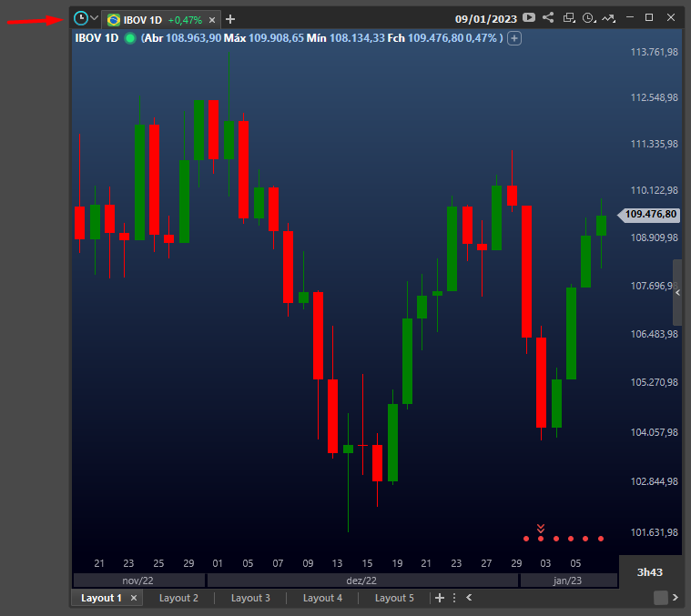
Task: Click the gray square button at bottom right
Action: click(x=661, y=598)
